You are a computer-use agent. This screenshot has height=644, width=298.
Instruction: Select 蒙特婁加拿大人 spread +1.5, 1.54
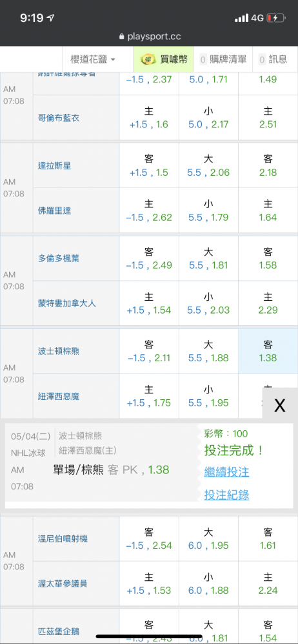coord(149,303)
